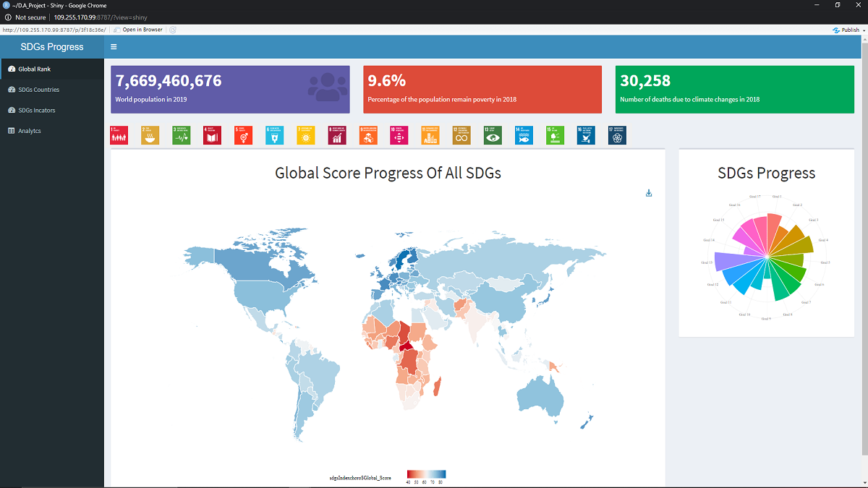
Task: Download the map via the download icon
Action: coord(649,193)
